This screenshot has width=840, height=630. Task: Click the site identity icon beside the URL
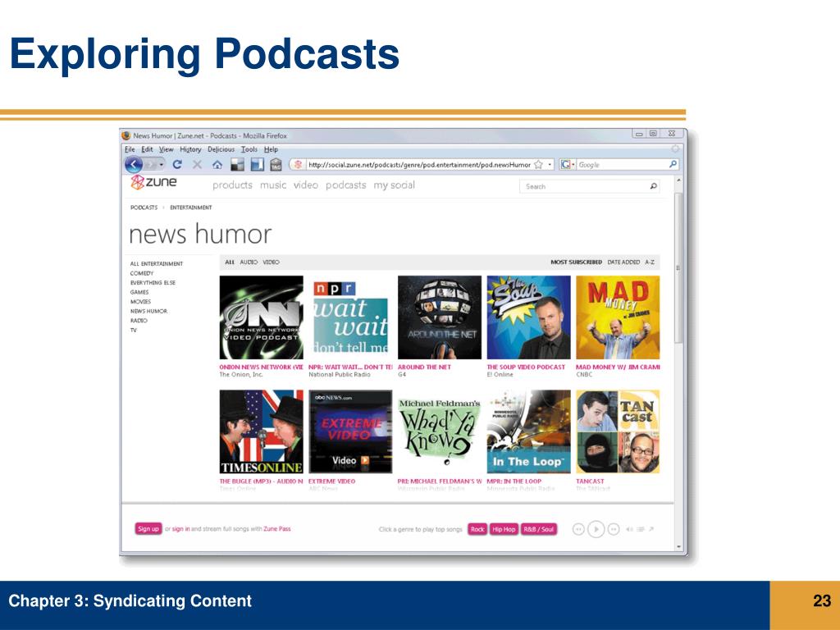click(299, 164)
